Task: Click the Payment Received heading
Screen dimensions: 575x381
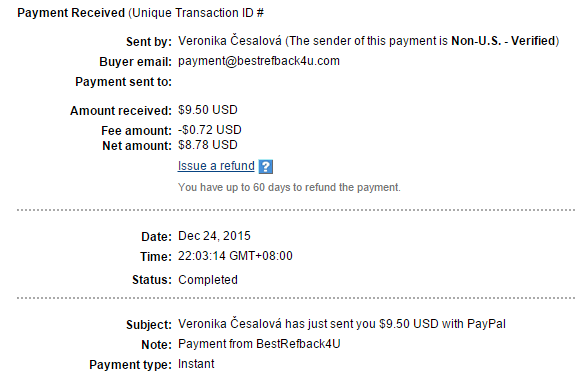Action: (x=71, y=13)
